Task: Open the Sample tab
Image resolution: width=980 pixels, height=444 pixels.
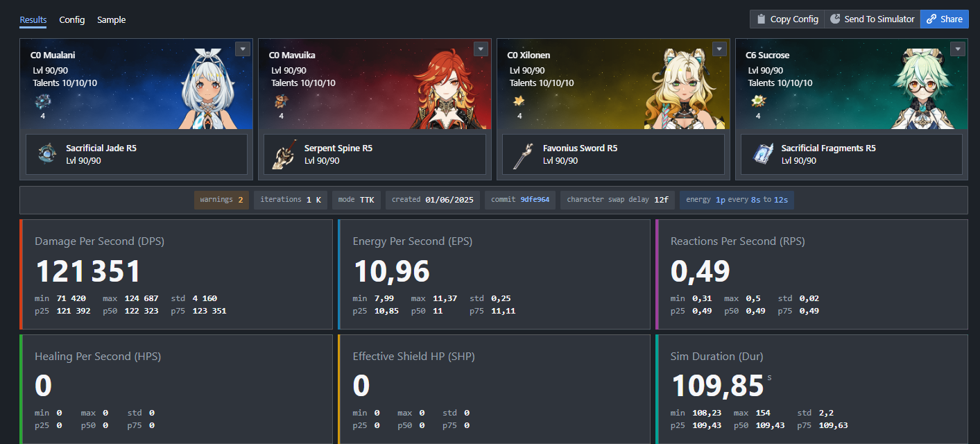Action: [112, 19]
